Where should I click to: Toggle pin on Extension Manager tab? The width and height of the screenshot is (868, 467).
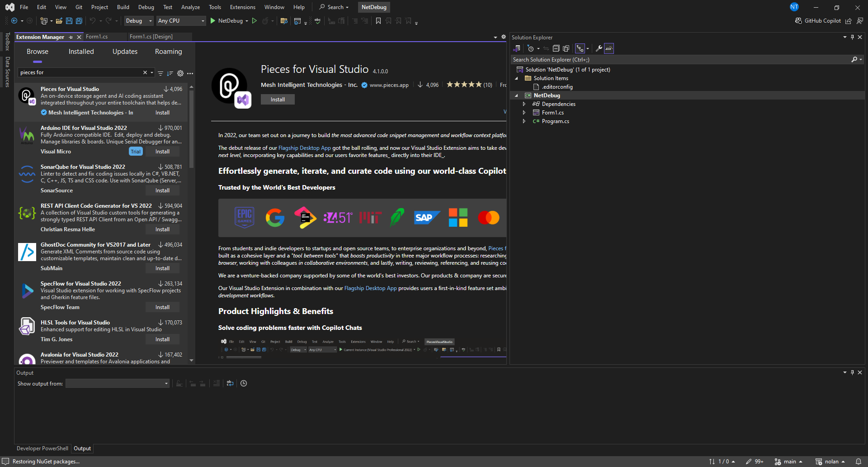[x=71, y=37]
